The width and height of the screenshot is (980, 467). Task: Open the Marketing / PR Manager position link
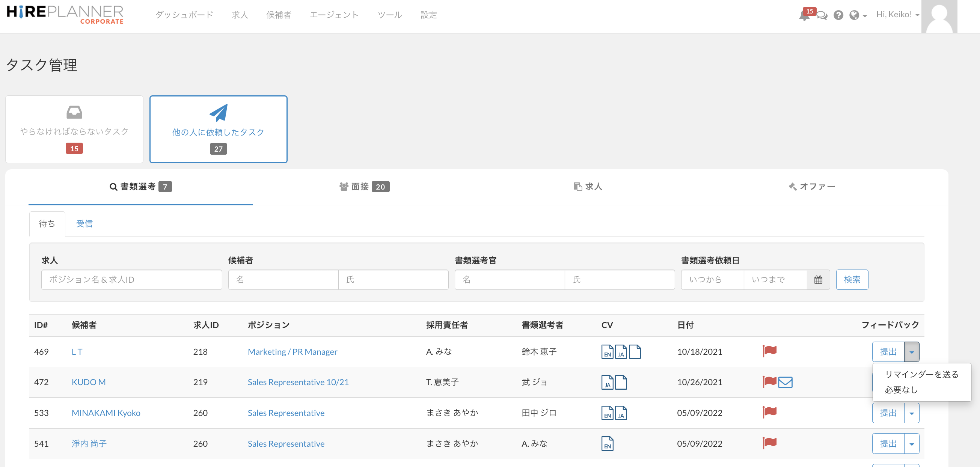coord(292,352)
